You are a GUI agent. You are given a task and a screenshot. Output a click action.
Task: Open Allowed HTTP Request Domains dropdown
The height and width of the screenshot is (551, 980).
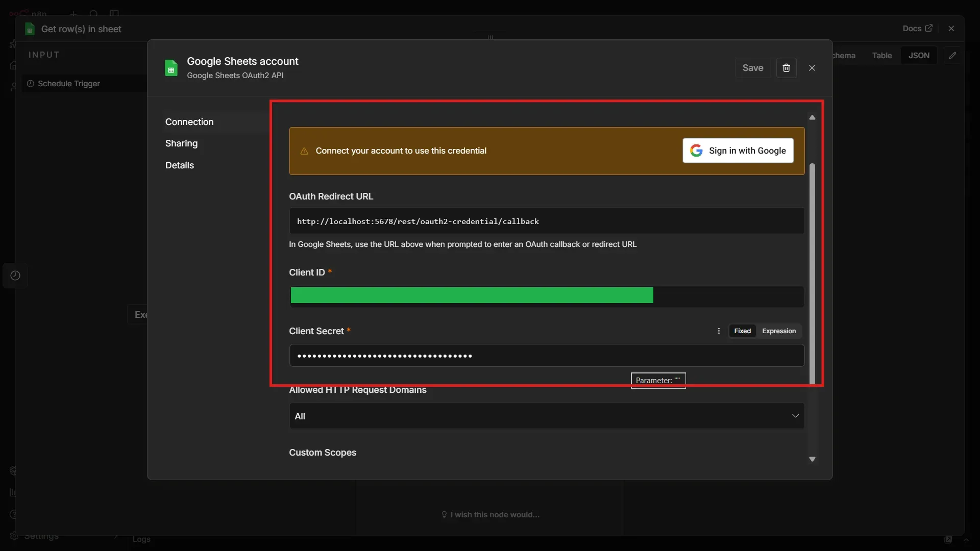pos(547,416)
